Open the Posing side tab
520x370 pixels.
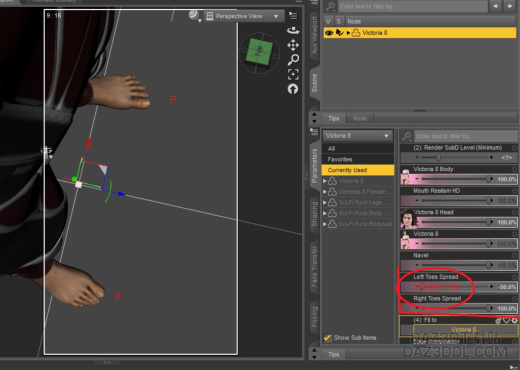314,317
